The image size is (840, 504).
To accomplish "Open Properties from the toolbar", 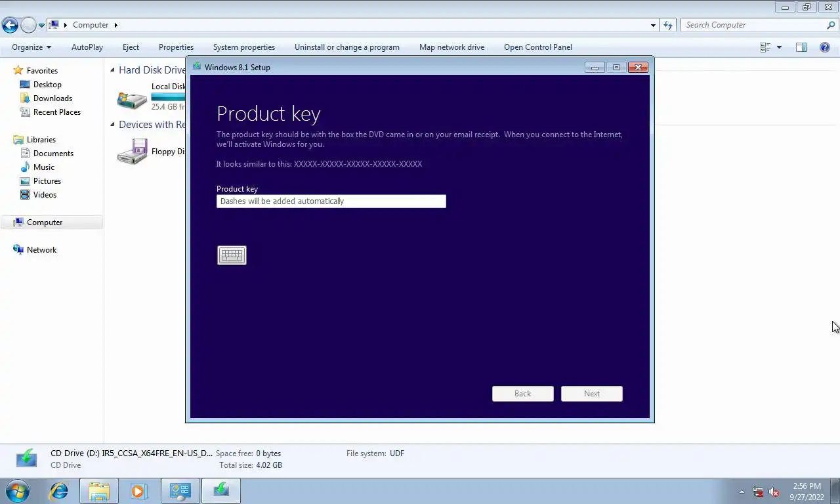I will tap(176, 47).
